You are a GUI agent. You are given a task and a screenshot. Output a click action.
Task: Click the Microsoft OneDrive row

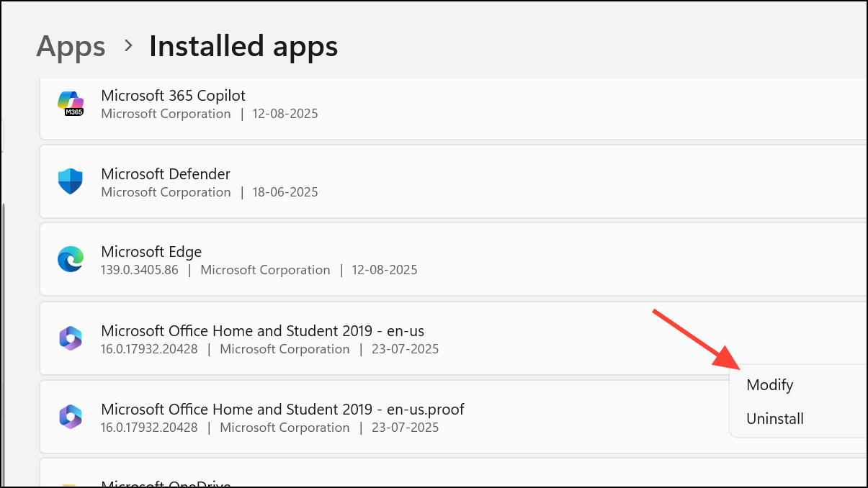tap(453, 473)
